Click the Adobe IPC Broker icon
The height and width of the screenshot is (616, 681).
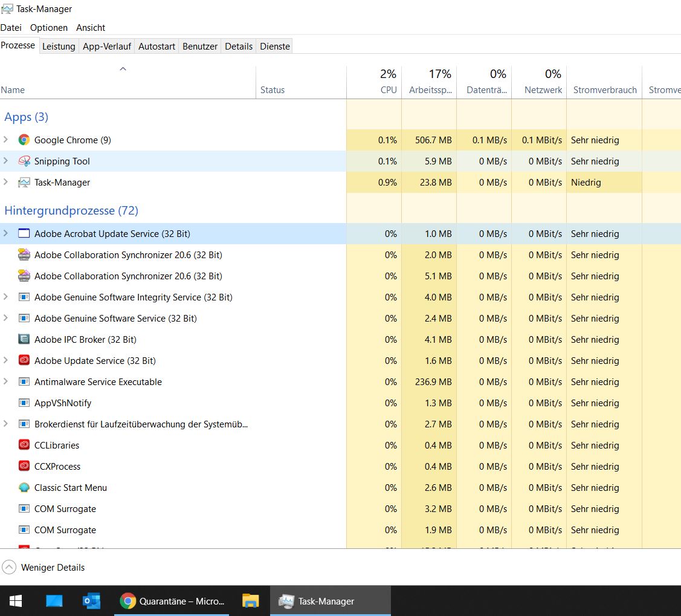(23, 339)
